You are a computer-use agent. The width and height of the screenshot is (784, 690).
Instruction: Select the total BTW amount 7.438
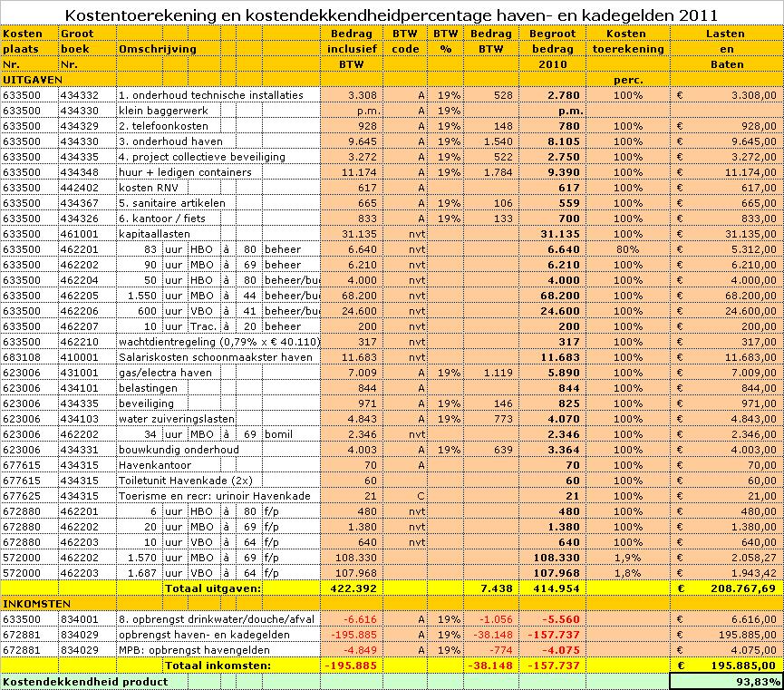point(497,588)
